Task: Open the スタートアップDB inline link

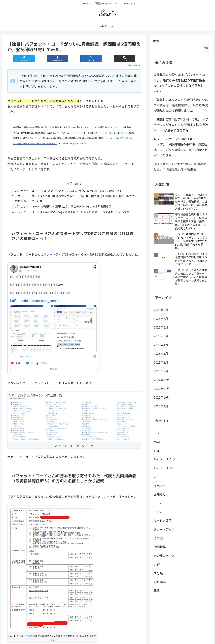Action: [56, 254]
